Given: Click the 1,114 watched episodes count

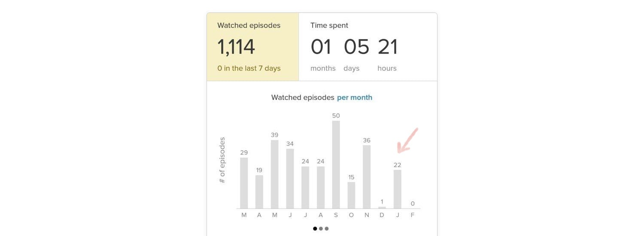Looking at the screenshot, I should coord(236,47).
